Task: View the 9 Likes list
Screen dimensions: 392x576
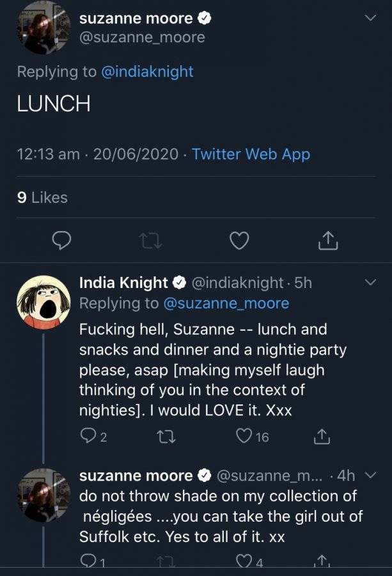Action: [x=42, y=197]
